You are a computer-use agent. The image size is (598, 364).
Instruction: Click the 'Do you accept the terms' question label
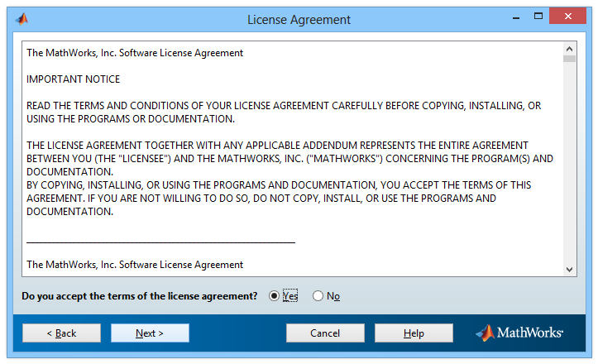point(140,296)
